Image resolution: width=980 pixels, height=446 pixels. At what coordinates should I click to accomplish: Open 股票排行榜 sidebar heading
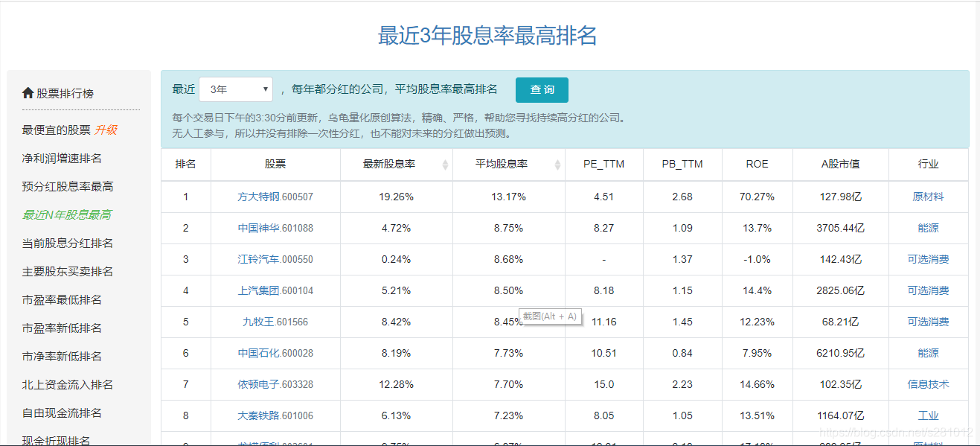(65, 93)
